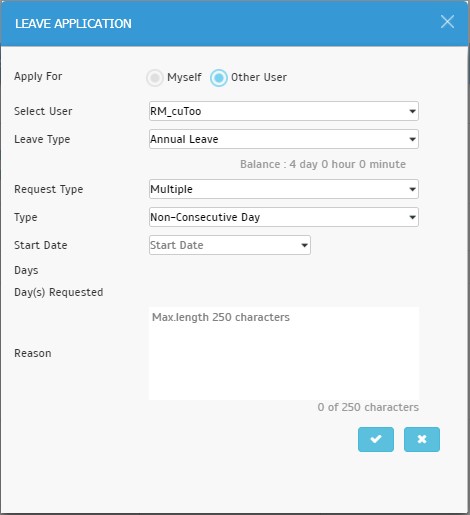
Task: Confirm the application with the checkmark button
Action: pyautogui.click(x=376, y=439)
